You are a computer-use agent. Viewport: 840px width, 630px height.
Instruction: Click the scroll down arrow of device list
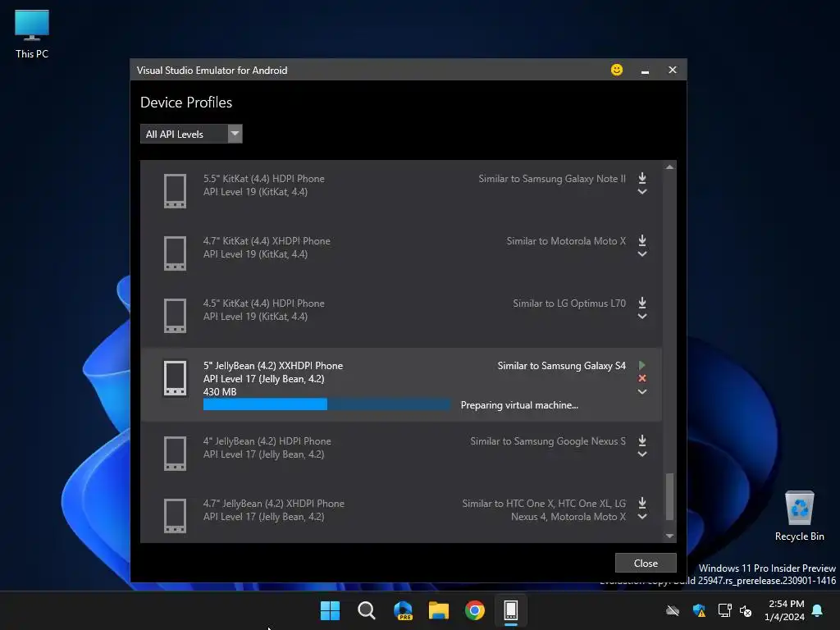(669, 536)
